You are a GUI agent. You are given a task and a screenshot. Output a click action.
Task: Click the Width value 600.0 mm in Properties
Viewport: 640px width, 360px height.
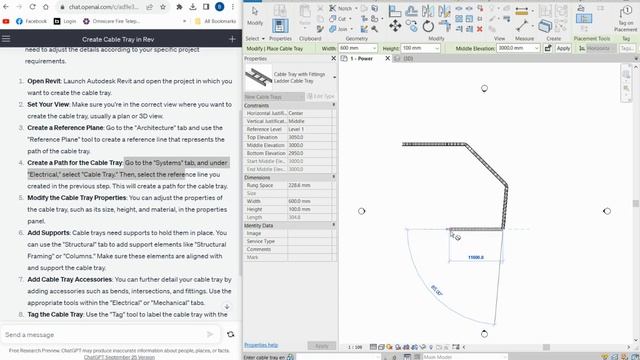tap(310, 201)
